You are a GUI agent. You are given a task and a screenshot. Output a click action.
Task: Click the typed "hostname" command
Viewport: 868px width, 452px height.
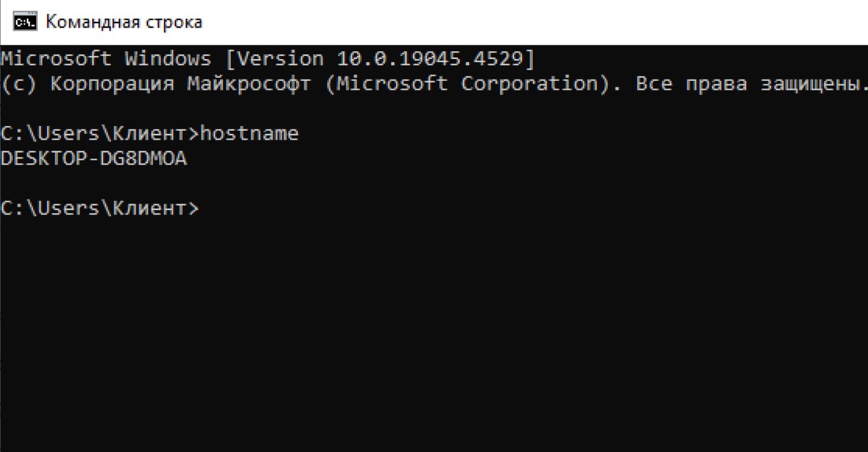(x=250, y=133)
